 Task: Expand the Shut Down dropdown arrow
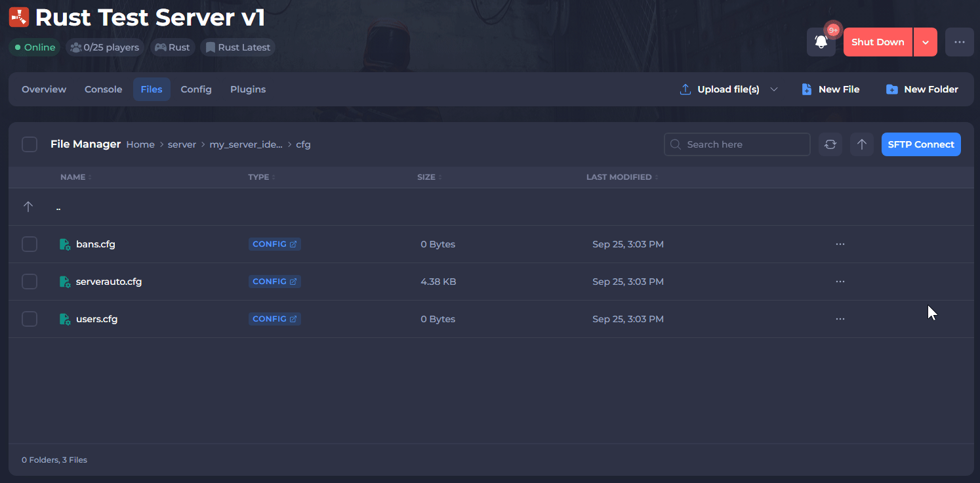(925, 42)
